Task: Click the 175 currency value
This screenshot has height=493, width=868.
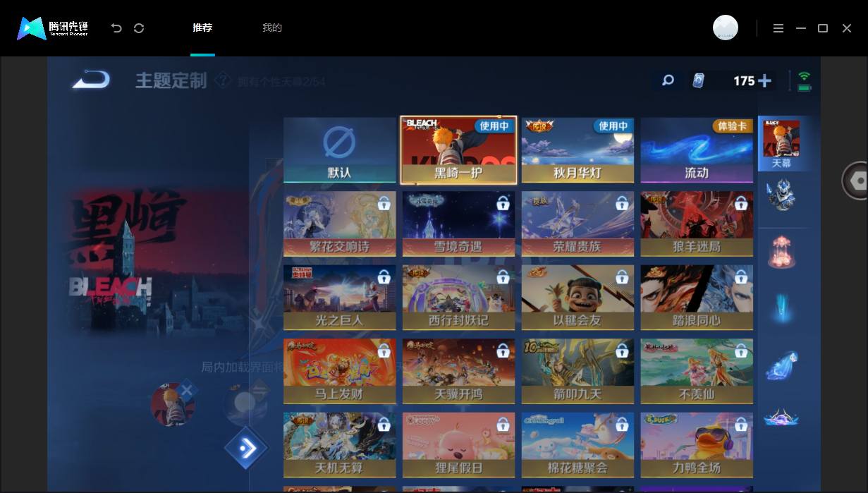Action: (x=744, y=81)
